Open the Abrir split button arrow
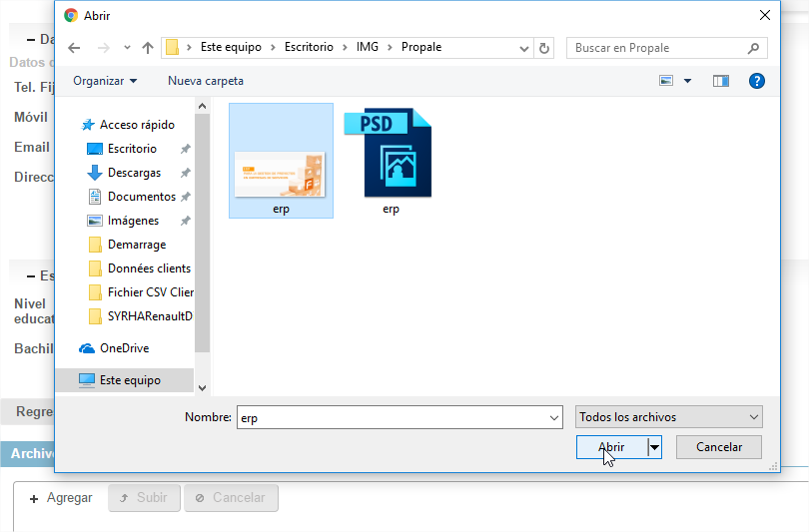Screen dimensions: 809x532 [x=655, y=448]
